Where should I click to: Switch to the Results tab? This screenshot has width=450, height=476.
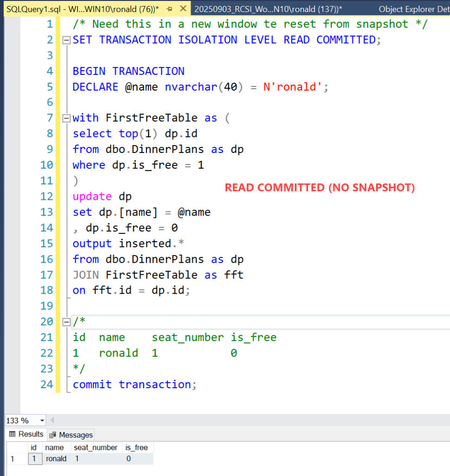coord(26,434)
